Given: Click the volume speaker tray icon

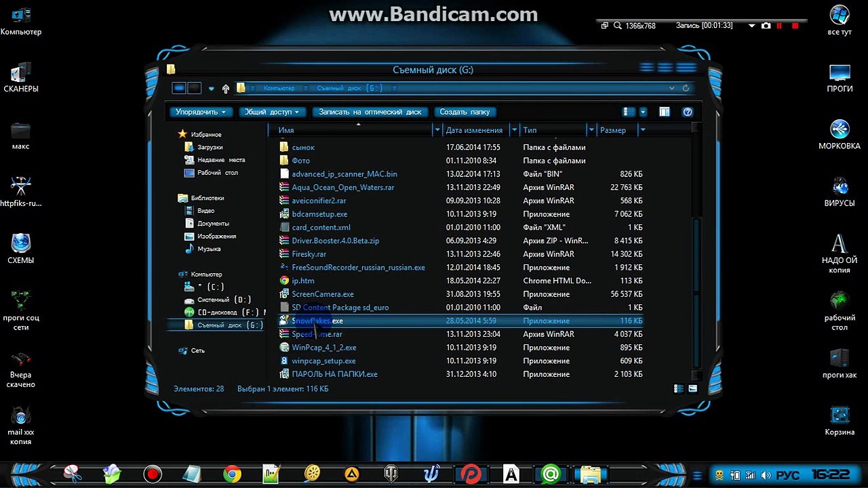Looking at the screenshot, I should click(766, 475).
